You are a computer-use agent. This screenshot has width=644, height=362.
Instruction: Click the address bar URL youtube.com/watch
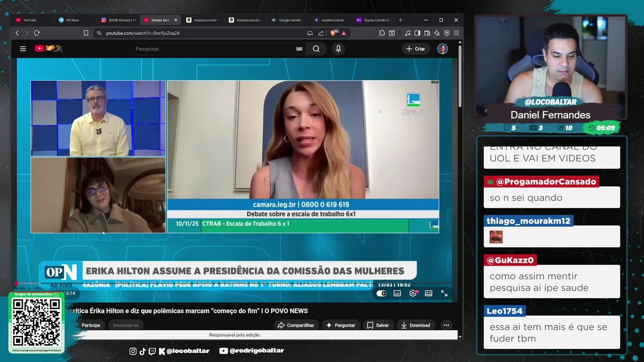pyautogui.click(x=142, y=33)
